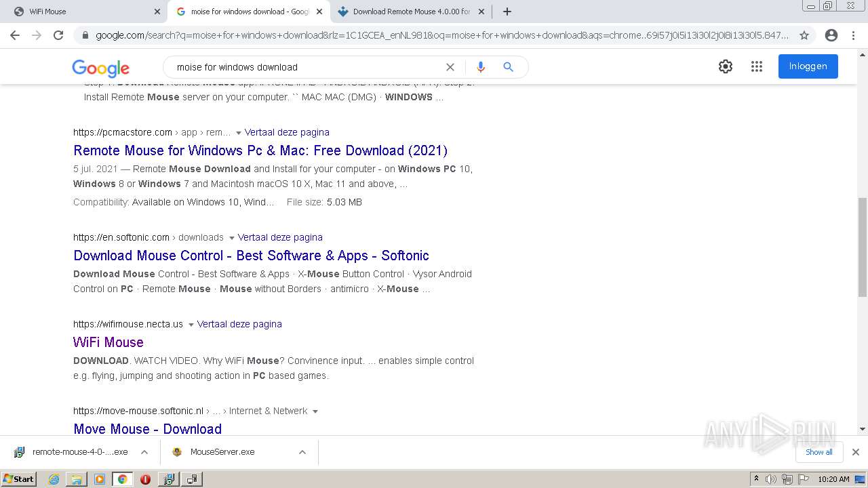Screen dimensions: 868x488
Task: Translate the wifimouse.necta.us result page
Action: tap(239, 324)
